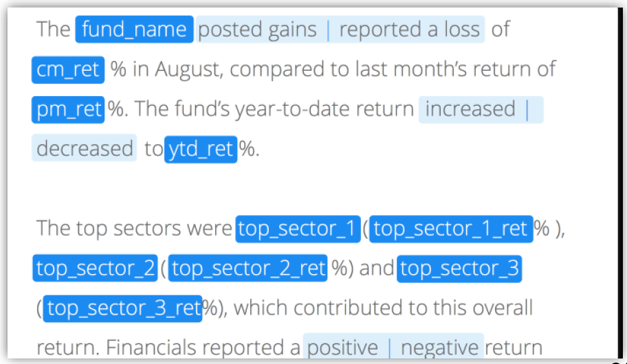Image resolution: width=627 pixels, height=364 pixels.
Task: Click the top_sector_3 variable tag
Action: tap(459, 268)
